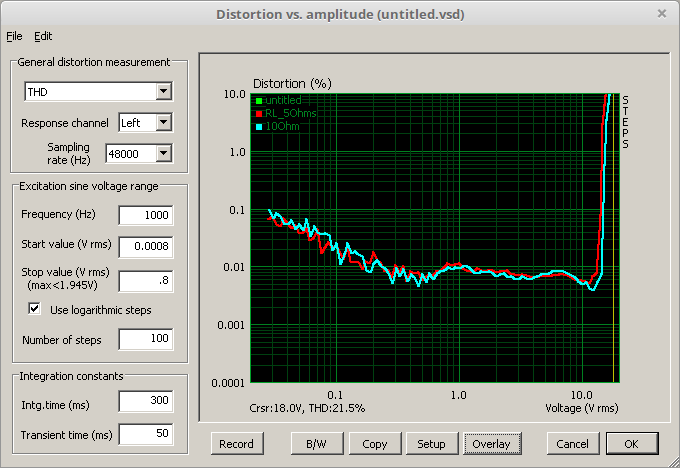Viewport: 680px width, 468px height.
Task: Click the Transient time input field
Action: [145, 434]
